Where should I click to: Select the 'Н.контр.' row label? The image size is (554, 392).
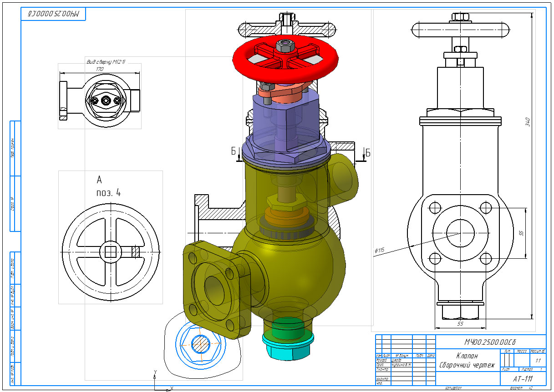pos(382,378)
